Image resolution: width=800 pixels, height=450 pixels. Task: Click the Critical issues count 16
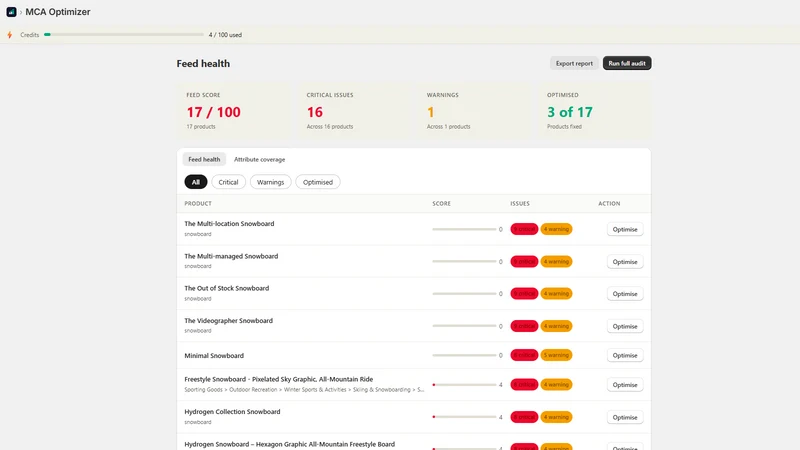point(315,112)
